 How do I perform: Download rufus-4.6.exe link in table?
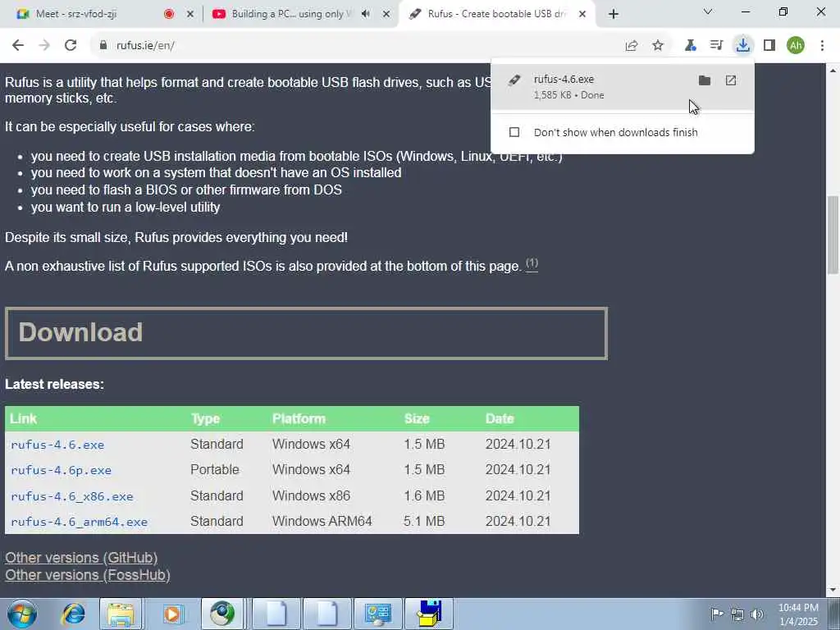tap(58, 445)
